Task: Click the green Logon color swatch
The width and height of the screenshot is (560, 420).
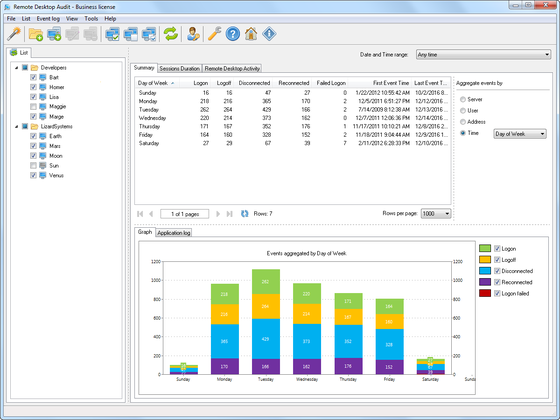Action: pyautogui.click(x=485, y=248)
